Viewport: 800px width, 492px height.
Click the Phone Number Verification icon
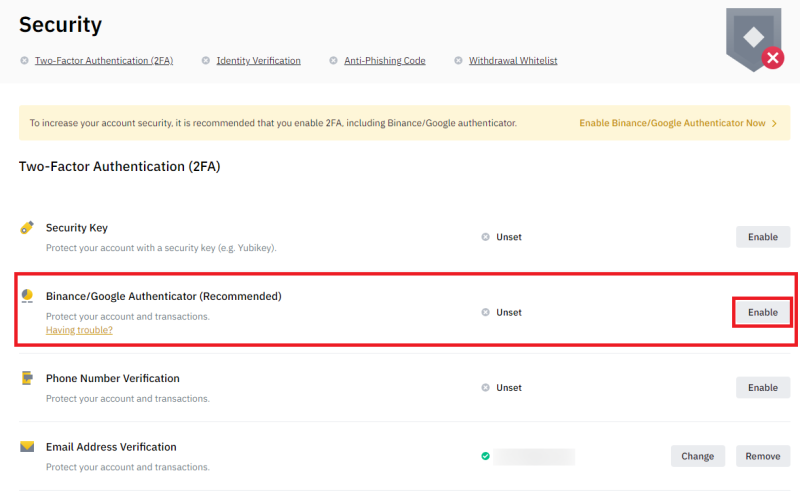(x=27, y=378)
